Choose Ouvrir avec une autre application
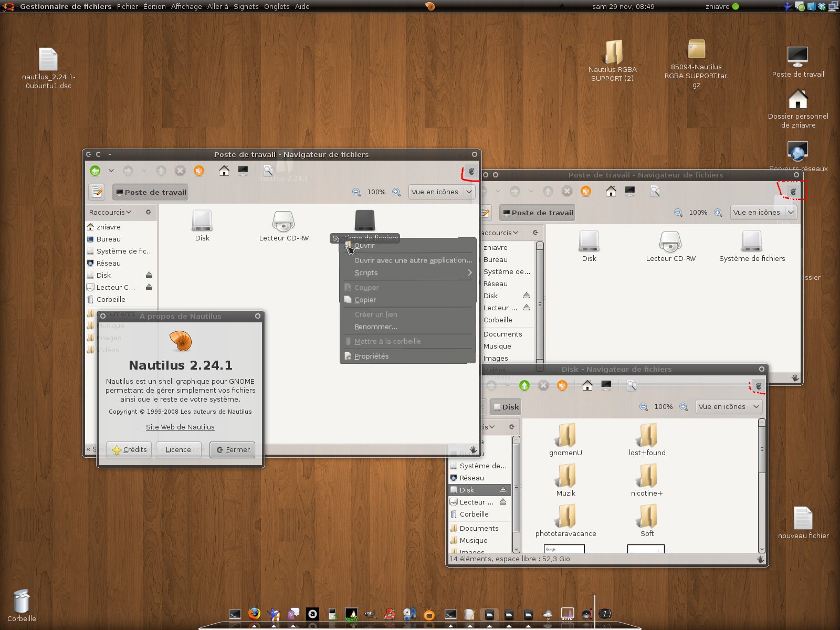 click(408, 260)
